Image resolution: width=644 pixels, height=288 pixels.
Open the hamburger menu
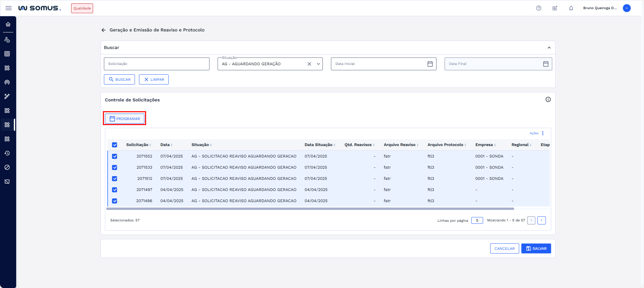(8, 8)
